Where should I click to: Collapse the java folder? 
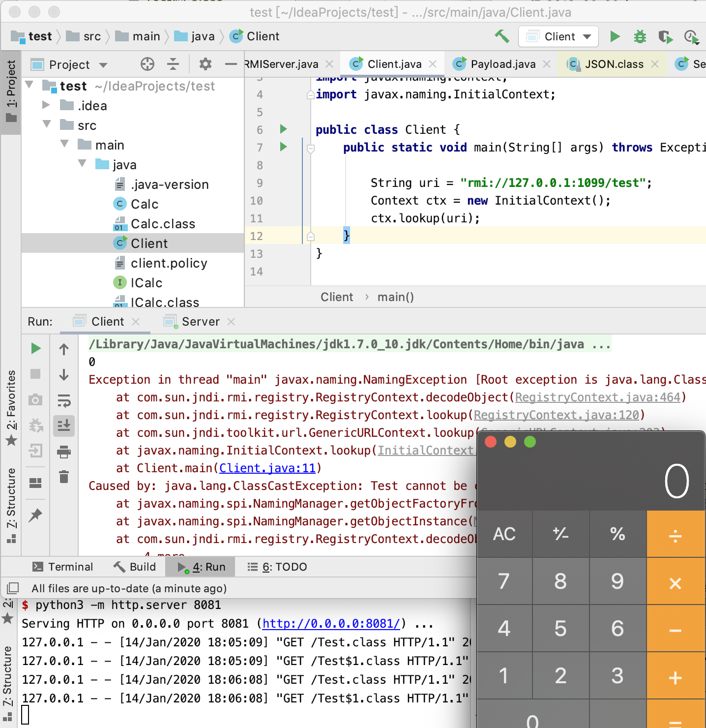[83, 164]
